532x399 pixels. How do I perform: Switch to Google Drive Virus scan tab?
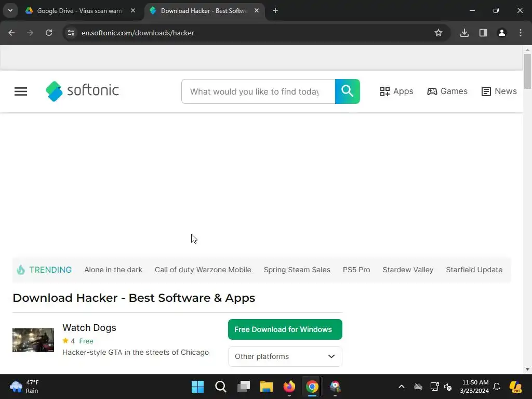tap(80, 11)
